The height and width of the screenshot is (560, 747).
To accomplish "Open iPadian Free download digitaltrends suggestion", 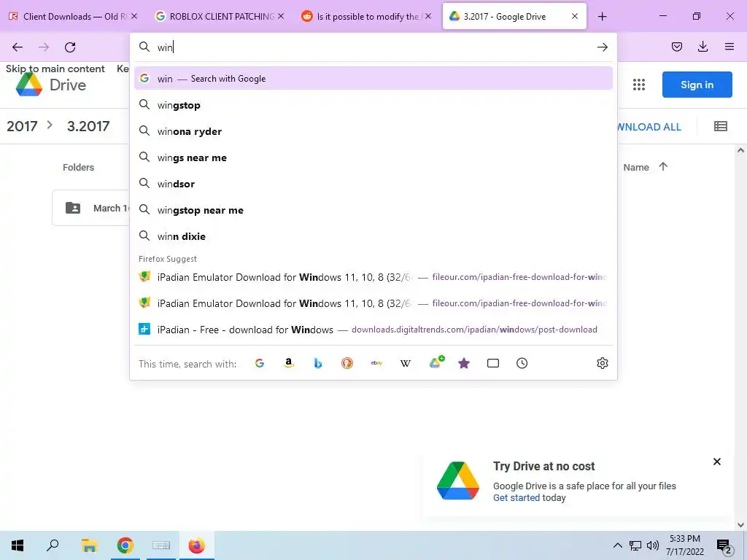I will click(x=373, y=330).
